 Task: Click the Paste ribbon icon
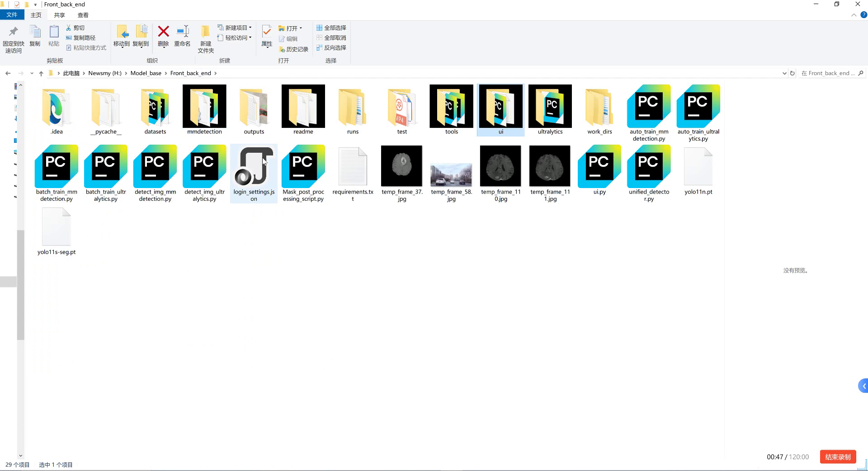54,36
